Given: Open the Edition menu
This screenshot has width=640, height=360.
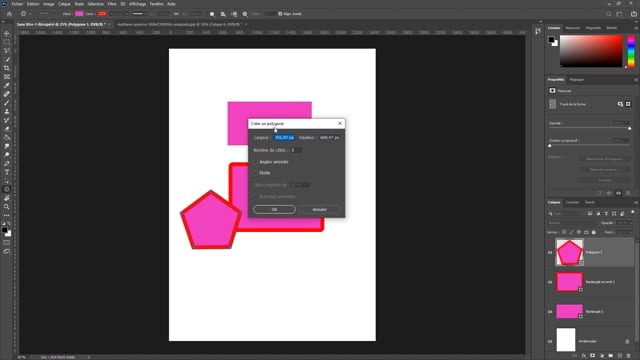Looking at the screenshot, I should pyautogui.click(x=33, y=4).
